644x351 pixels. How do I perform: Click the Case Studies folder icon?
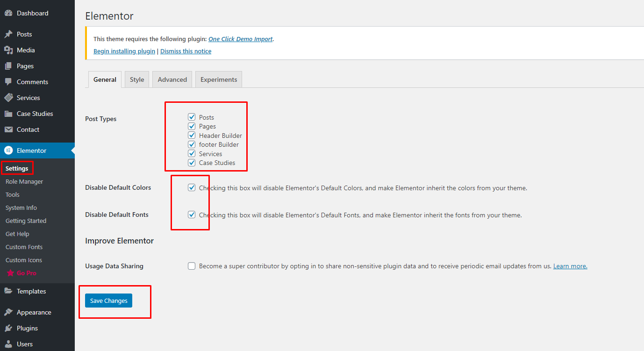(x=8, y=114)
